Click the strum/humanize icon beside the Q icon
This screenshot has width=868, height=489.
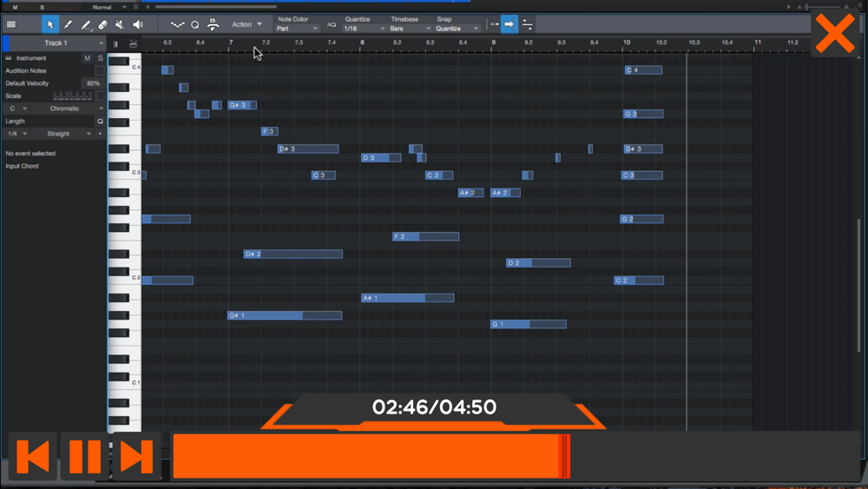point(213,24)
